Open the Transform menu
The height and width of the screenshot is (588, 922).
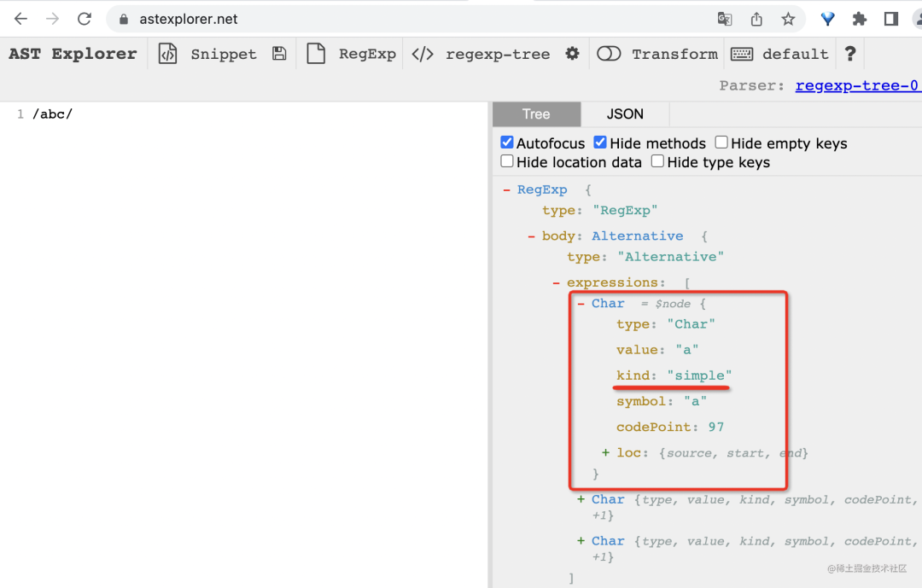coord(674,54)
